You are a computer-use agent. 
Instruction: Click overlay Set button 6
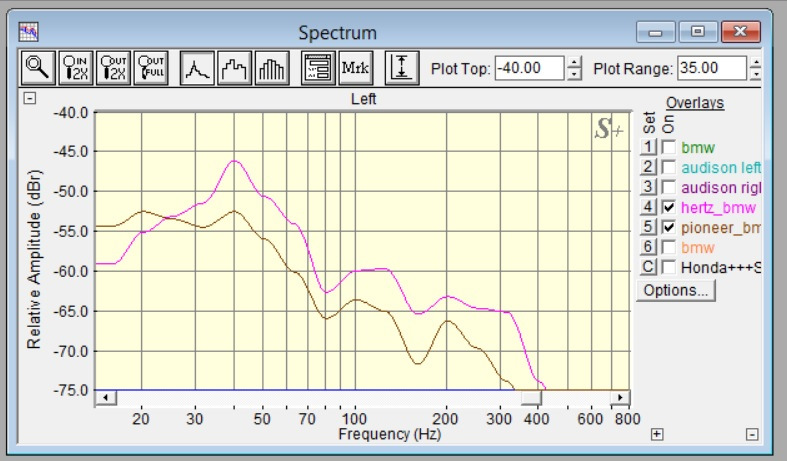(648, 247)
